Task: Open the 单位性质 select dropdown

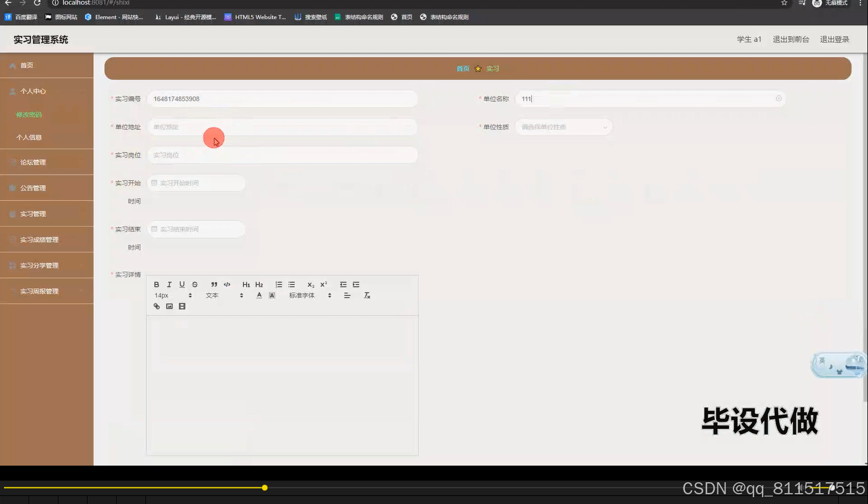Action: coord(563,127)
